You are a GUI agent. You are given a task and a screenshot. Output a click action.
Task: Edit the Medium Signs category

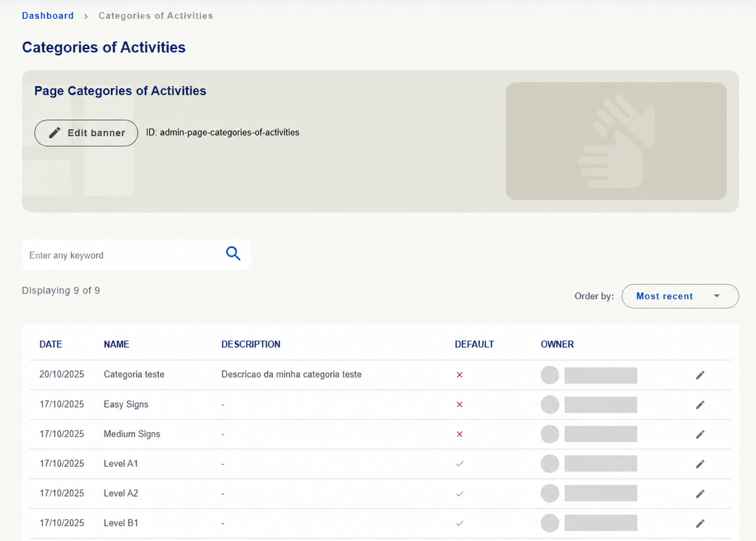pos(700,434)
